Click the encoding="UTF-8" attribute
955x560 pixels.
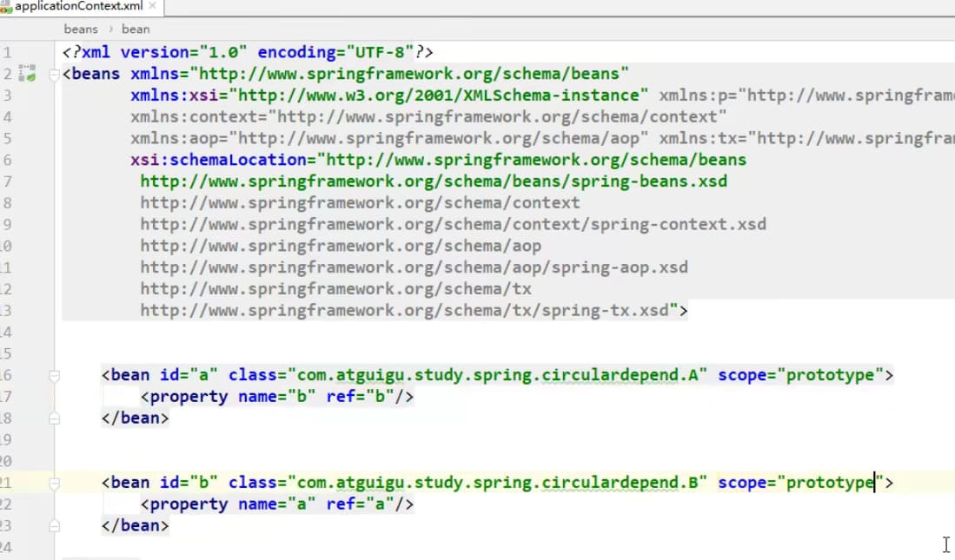pos(335,52)
